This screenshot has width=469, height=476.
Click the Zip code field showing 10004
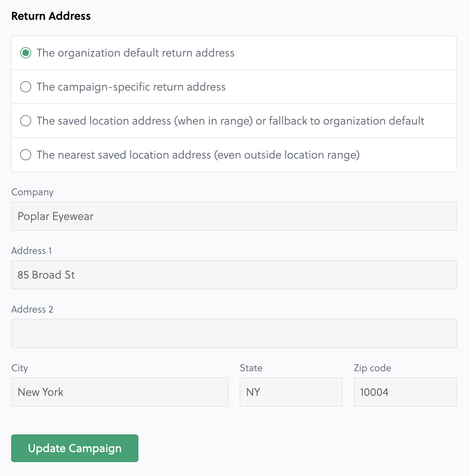pos(405,392)
